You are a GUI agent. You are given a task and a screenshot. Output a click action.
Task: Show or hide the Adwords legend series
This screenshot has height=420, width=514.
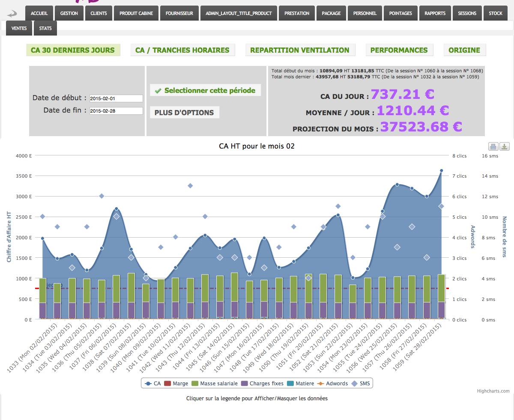tap(332, 383)
